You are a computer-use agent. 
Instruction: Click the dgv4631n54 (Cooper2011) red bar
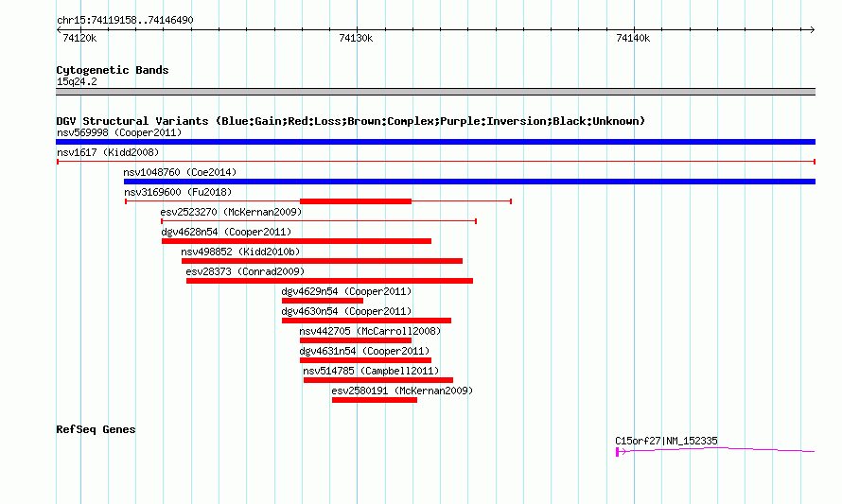[x=366, y=360]
